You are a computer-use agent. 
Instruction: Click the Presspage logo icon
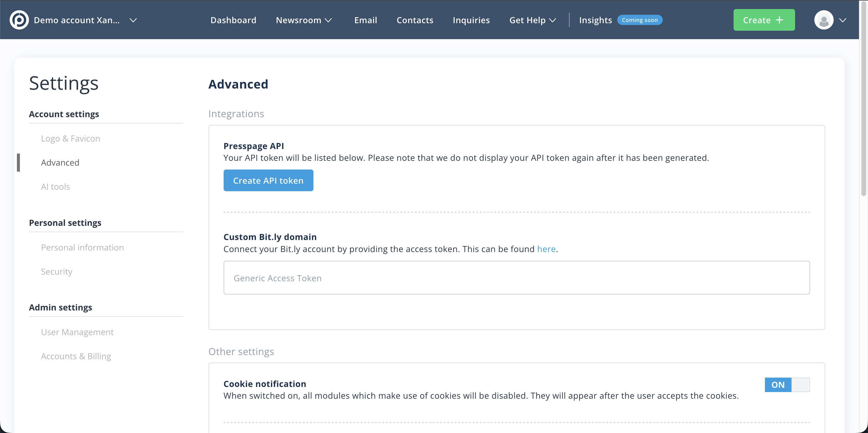click(x=19, y=20)
